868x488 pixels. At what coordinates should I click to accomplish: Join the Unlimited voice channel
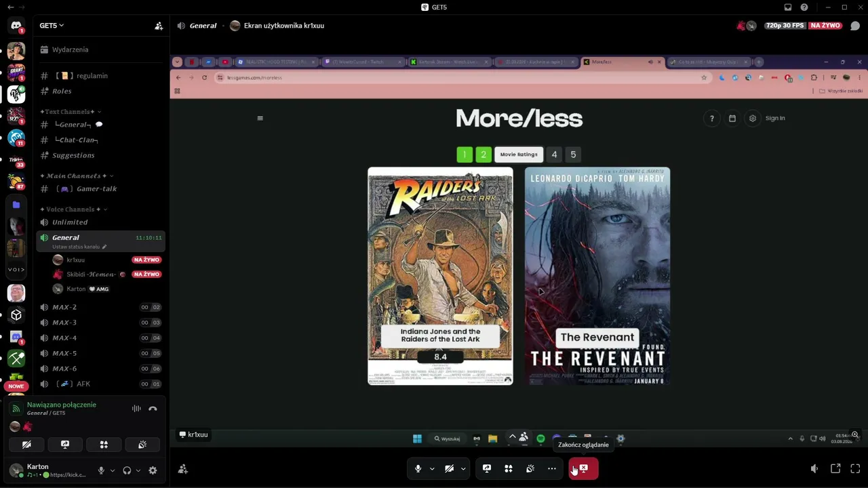[x=100, y=222]
